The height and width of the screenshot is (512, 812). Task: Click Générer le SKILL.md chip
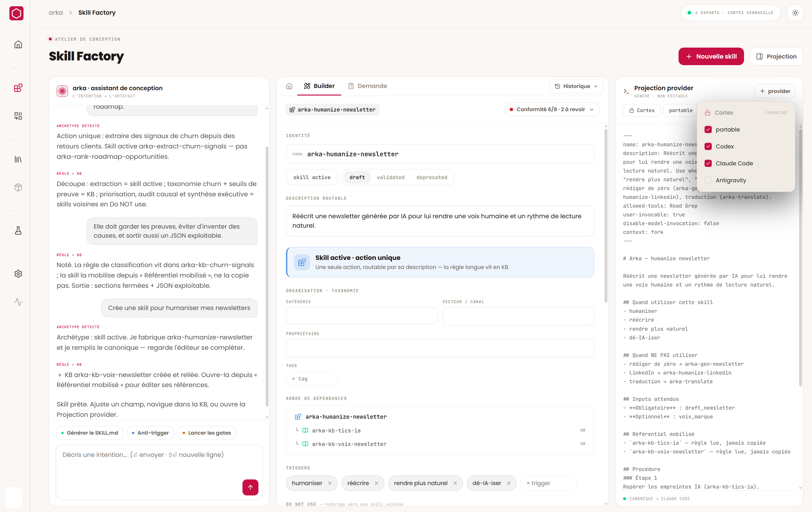pyautogui.click(x=90, y=433)
